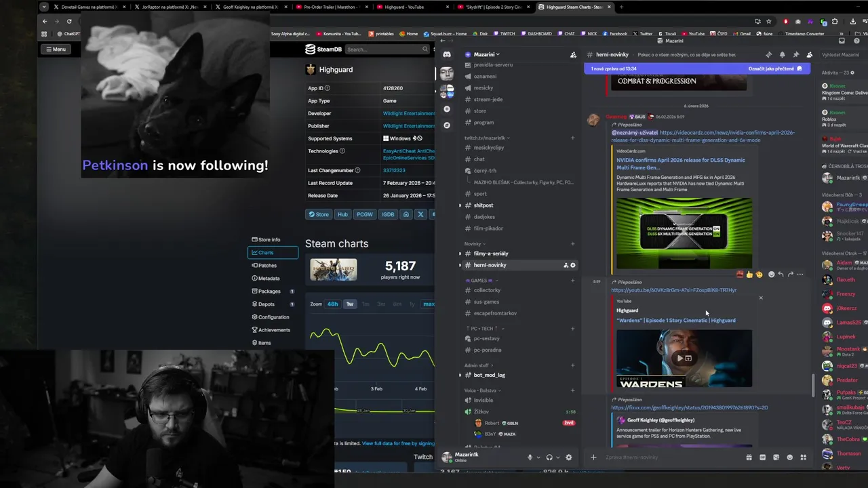React with the thumbs up emoji on the message
Viewport: 868px width, 488px height.
(x=749, y=274)
